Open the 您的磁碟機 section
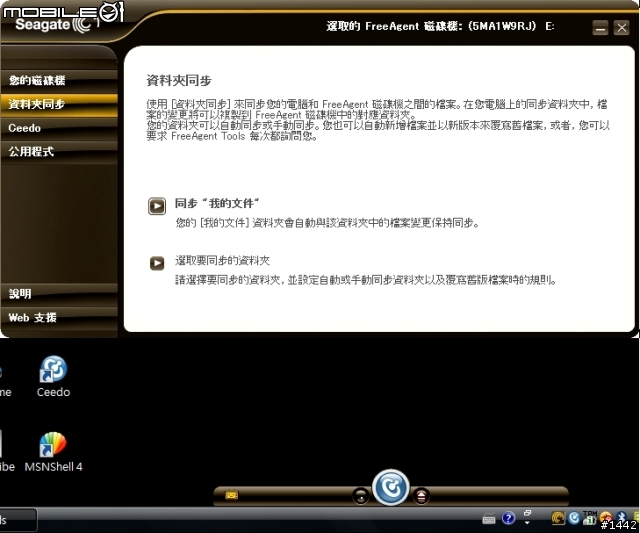The height and width of the screenshot is (533, 640). (59, 80)
